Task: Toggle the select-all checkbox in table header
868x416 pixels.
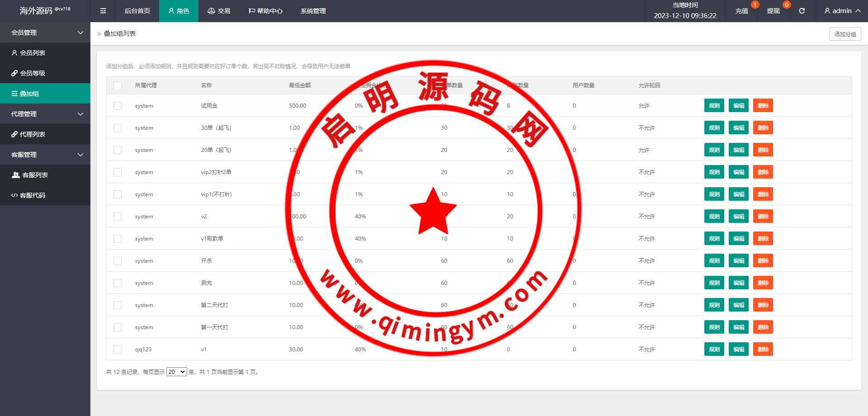Action: click(x=118, y=85)
